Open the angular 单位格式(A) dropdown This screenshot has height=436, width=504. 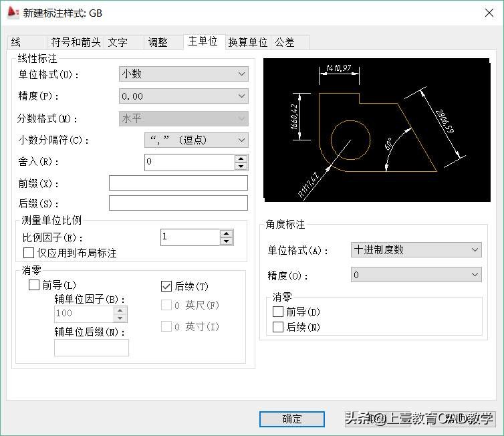[416, 250]
